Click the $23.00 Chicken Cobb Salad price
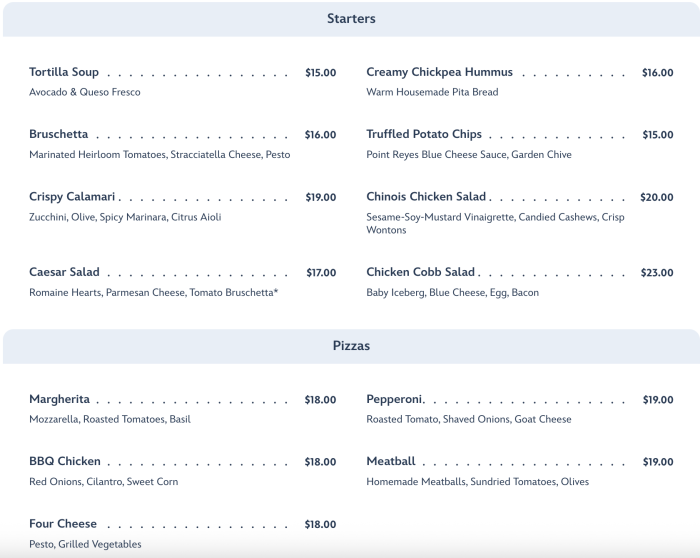This screenshot has height=558, width=700. [657, 272]
